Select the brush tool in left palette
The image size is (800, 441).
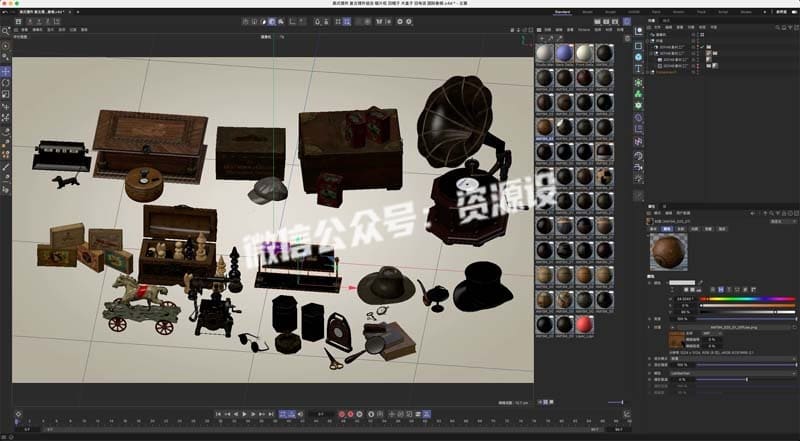click(x=6, y=166)
